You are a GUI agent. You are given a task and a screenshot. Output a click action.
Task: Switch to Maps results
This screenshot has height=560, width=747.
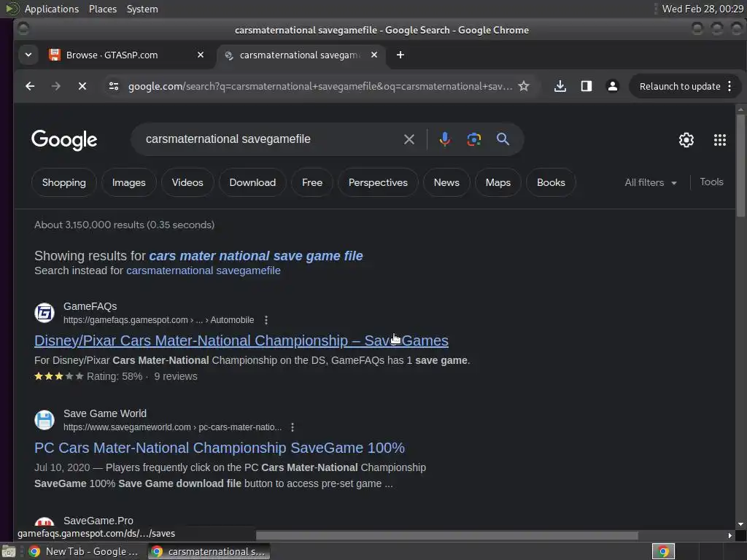tap(498, 182)
